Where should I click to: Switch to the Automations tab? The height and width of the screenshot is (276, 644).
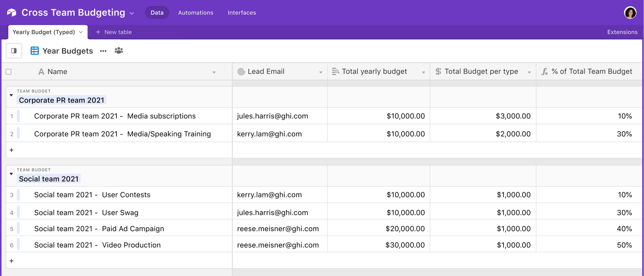tap(195, 12)
